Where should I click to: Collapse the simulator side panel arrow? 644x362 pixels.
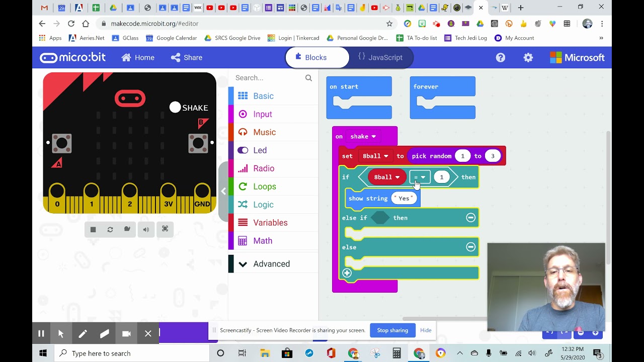(x=223, y=191)
